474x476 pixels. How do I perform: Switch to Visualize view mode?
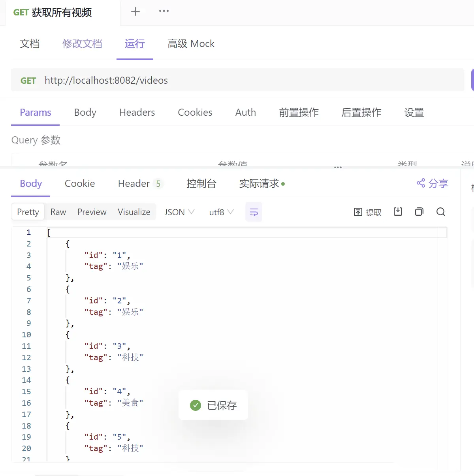pyautogui.click(x=134, y=212)
